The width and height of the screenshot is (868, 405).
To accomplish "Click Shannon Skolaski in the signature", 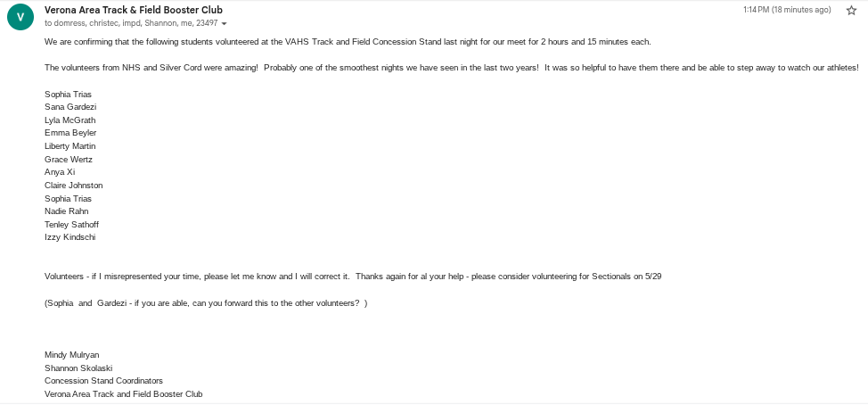I will (x=78, y=368).
